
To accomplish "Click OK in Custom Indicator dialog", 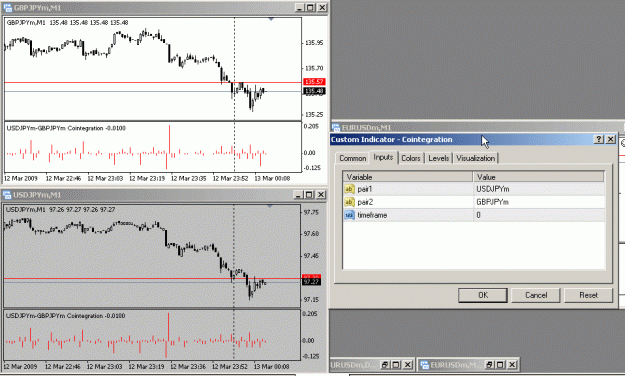I will point(483,295).
